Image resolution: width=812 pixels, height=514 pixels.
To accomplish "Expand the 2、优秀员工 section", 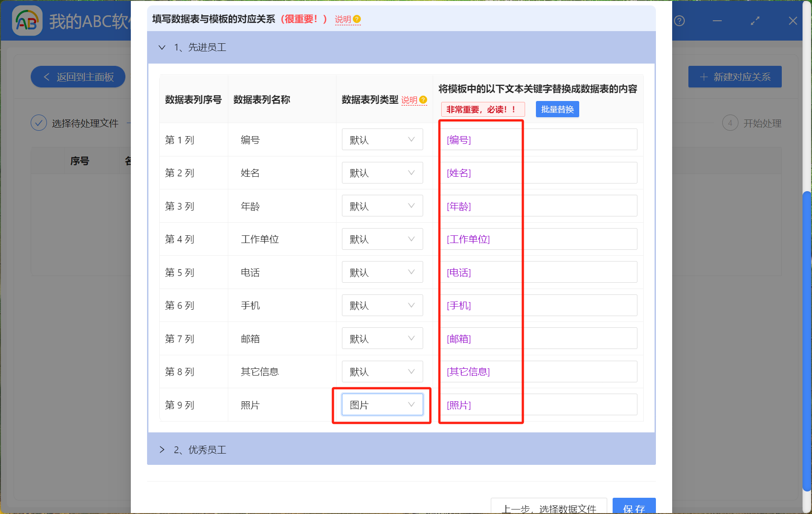I will 162,450.
